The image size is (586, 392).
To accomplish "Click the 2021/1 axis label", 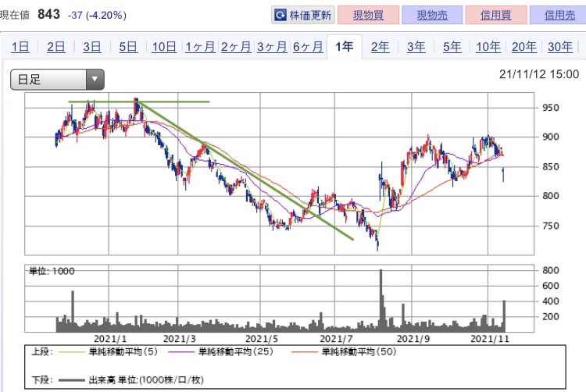I will coord(110,339).
